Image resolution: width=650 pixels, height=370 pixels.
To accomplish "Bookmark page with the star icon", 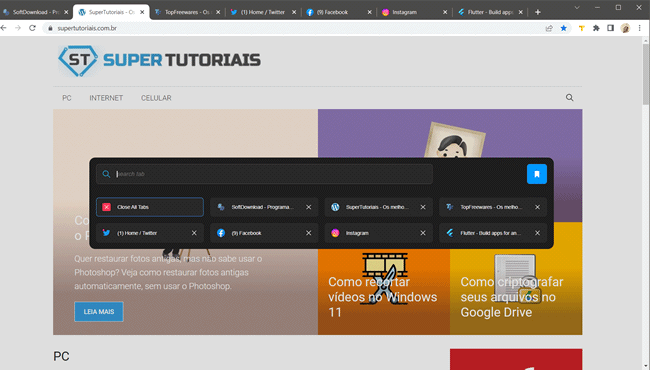I will click(x=563, y=28).
